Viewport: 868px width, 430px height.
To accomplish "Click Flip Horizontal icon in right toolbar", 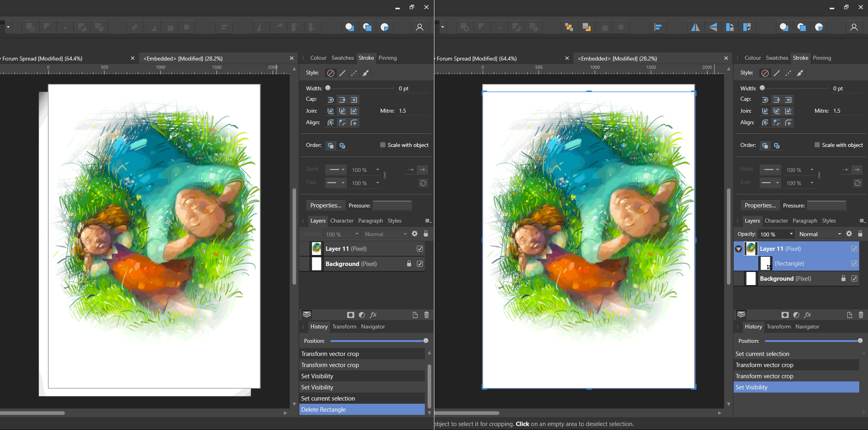I will [695, 27].
